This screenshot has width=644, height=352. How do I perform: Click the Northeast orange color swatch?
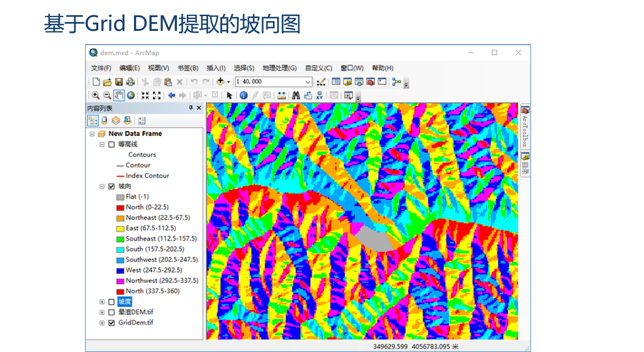(x=120, y=218)
